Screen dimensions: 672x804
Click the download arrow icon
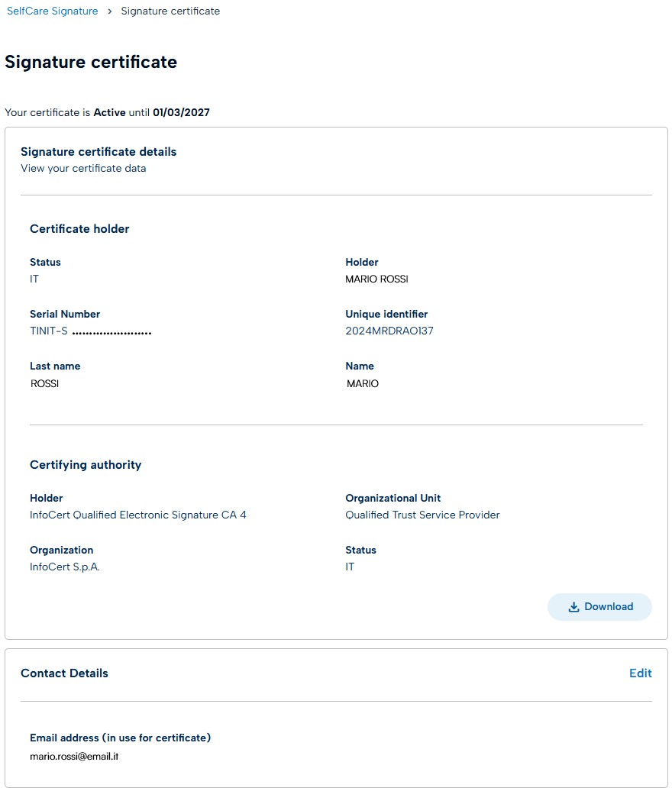(x=574, y=607)
